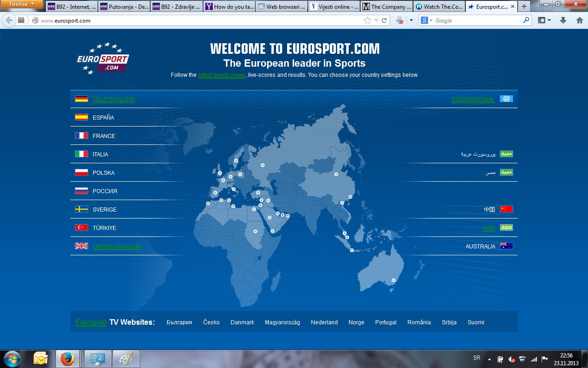This screenshot has width=588, height=368.
Task: Click the Australian flag icon
Action: (506, 246)
